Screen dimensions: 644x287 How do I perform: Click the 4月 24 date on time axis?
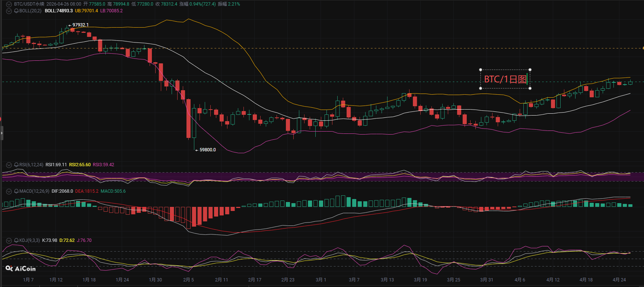pos(619,280)
